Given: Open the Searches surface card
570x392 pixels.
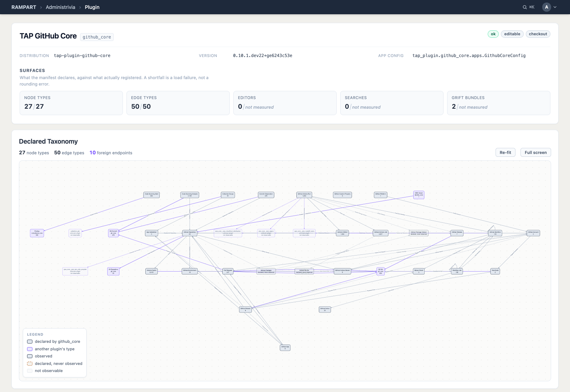Looking at the screenshot, I should click(392, 103).
